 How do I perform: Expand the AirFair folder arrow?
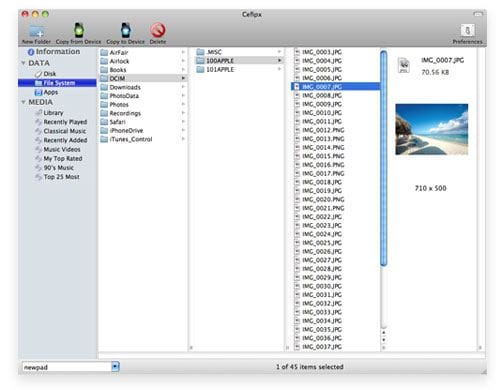click(x=183, y=52)
